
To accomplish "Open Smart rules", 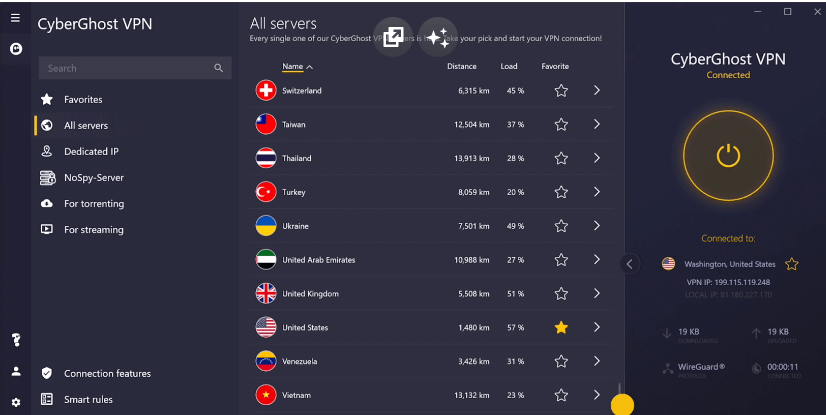I will tap(88, 400).
